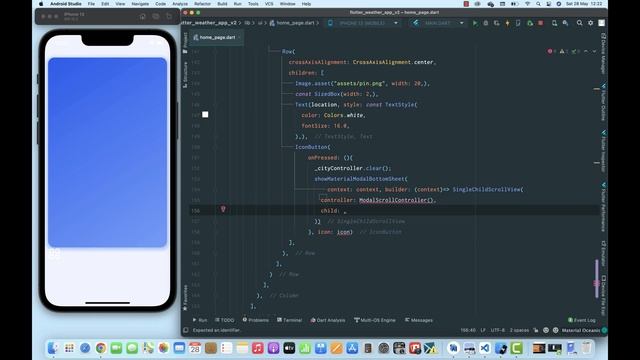Open the Tools menu
This screenshot has height=360, width=640.
click(253, 4)
